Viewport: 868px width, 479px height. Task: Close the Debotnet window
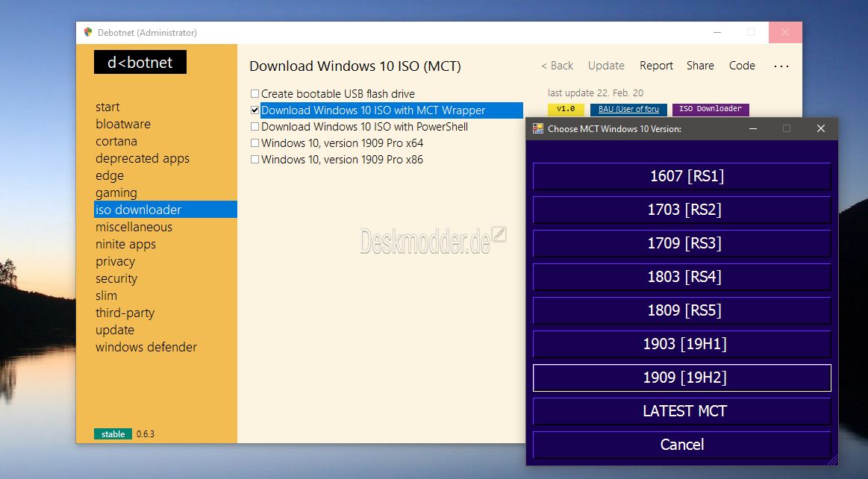pyautogui.click(x=785, y=32)
